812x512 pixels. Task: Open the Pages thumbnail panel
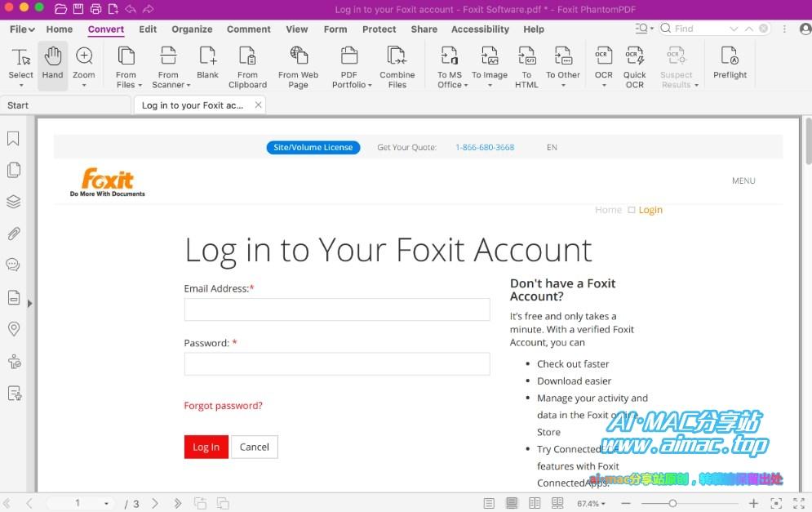13,170
